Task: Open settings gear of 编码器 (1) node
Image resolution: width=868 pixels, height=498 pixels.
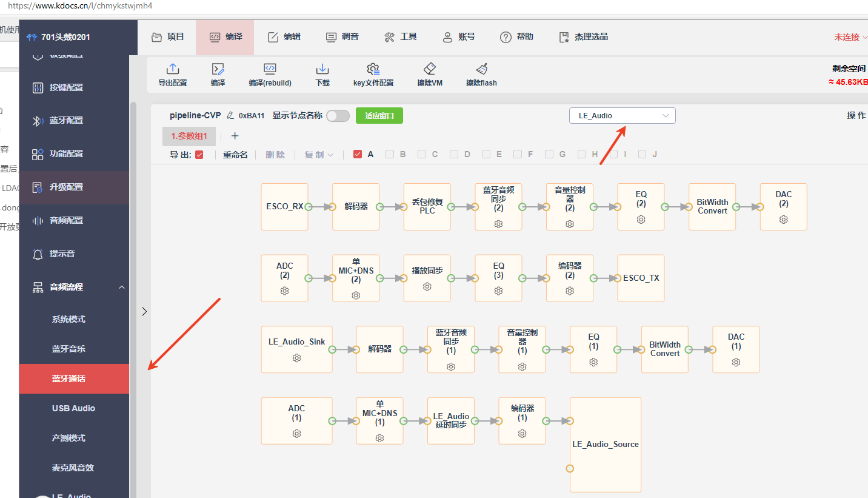Action: 522,434
